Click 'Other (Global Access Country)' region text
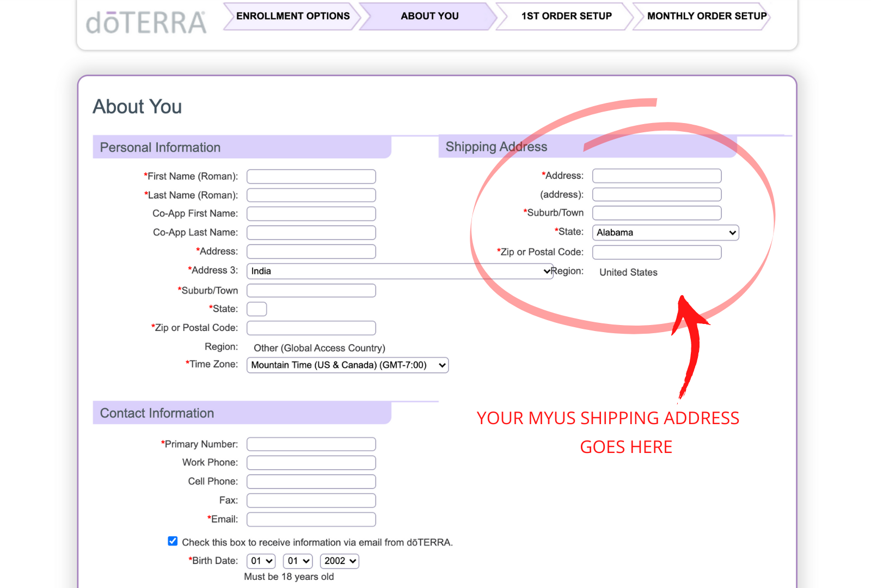The height and width of the screenshot is (588, 871). pyautogui.click(x=320, y=348)
